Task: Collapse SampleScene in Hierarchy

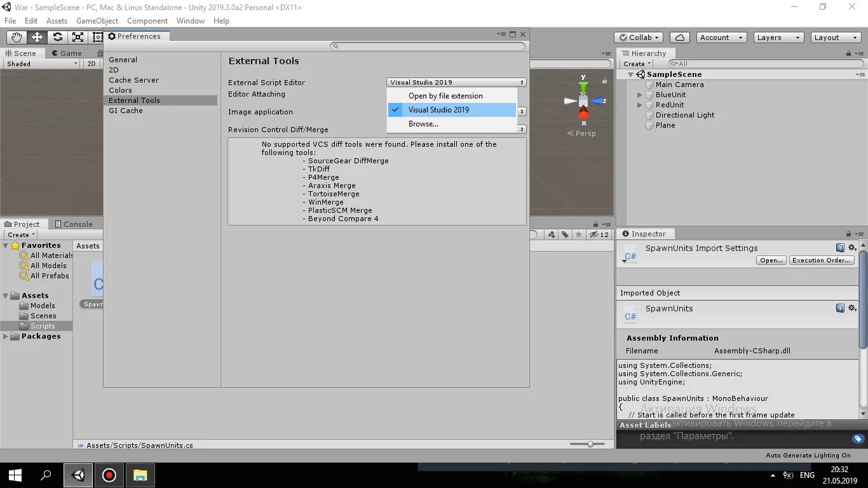Action: tap(630, 74)
